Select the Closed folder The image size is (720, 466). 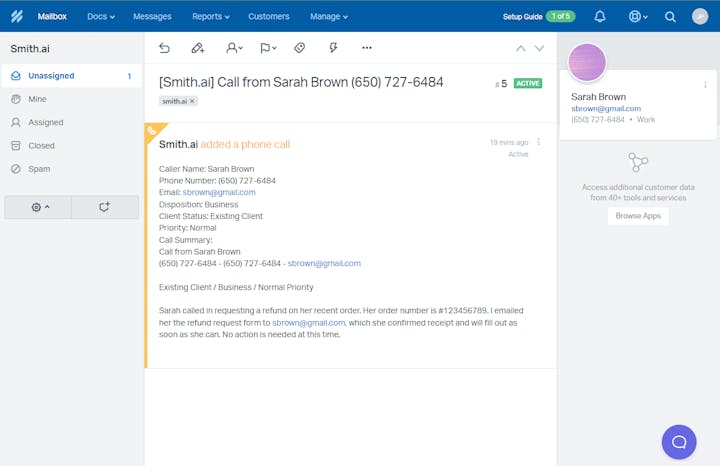(x=41, y=146)
